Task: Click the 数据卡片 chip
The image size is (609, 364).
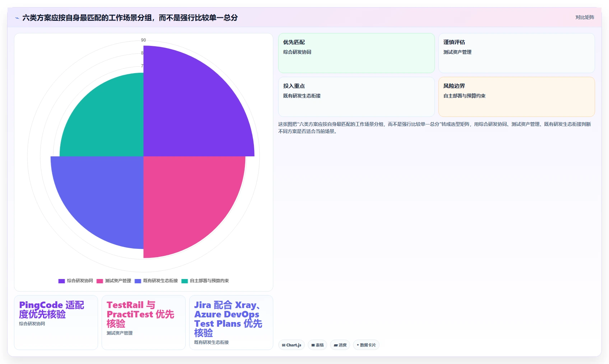Action: coord(366,345)
